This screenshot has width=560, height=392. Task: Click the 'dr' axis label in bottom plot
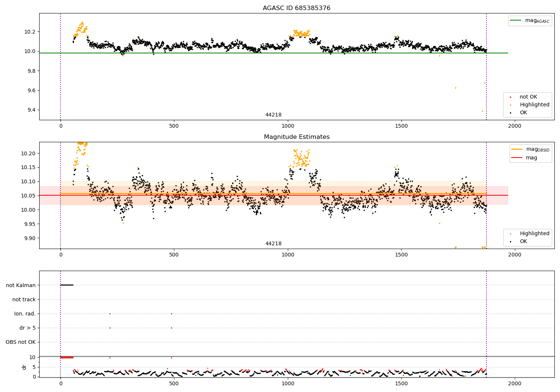pyautogui.click(x=24, y=367)
